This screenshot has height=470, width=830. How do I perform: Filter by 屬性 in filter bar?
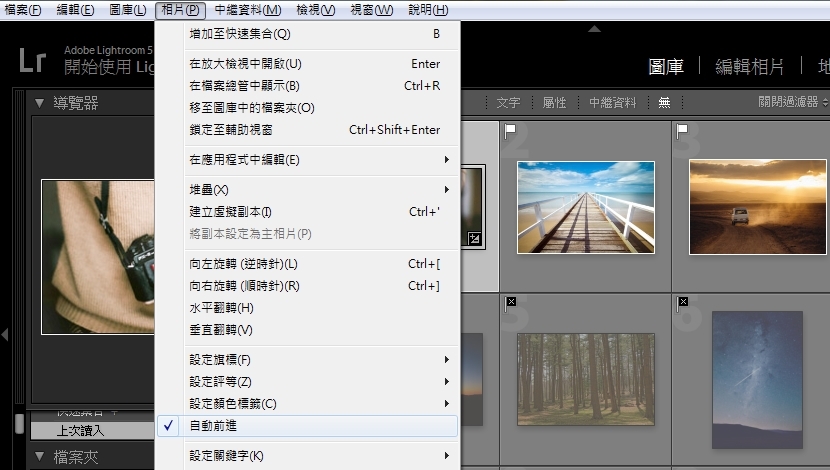click(554, 103)
